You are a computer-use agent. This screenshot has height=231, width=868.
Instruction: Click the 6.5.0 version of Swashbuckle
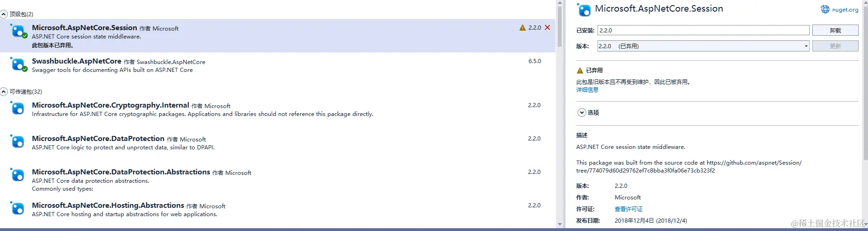pos(535,61)
